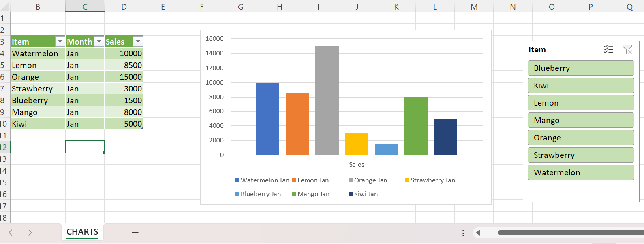Click the horizontal scrollbar thumb
644x244 pixels.
[571, 233]
